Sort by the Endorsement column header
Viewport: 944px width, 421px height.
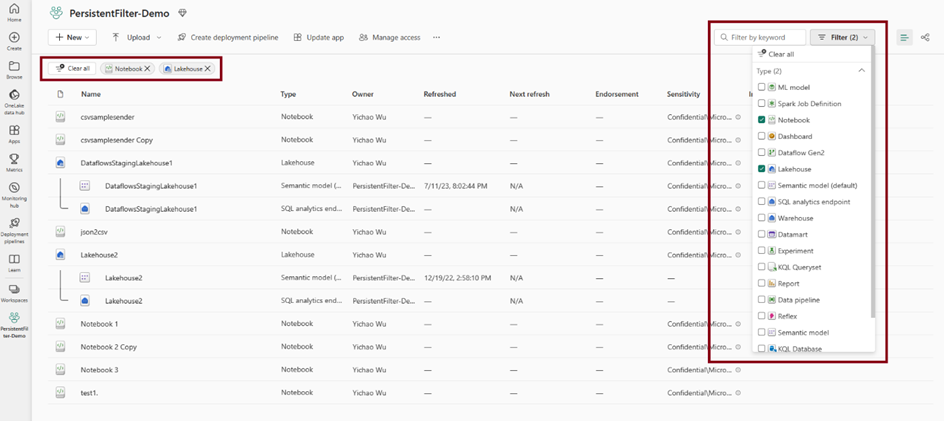pos(616,95)
